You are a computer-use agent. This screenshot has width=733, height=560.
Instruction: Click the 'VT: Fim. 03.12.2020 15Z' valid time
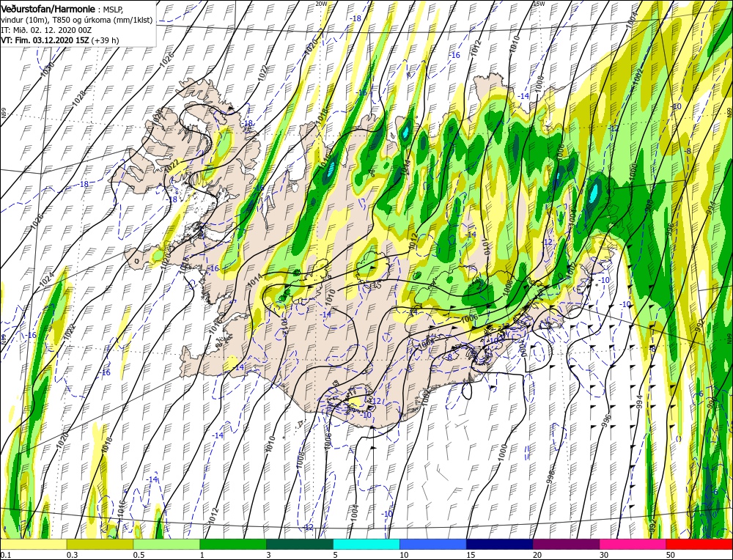coord(45,40)
